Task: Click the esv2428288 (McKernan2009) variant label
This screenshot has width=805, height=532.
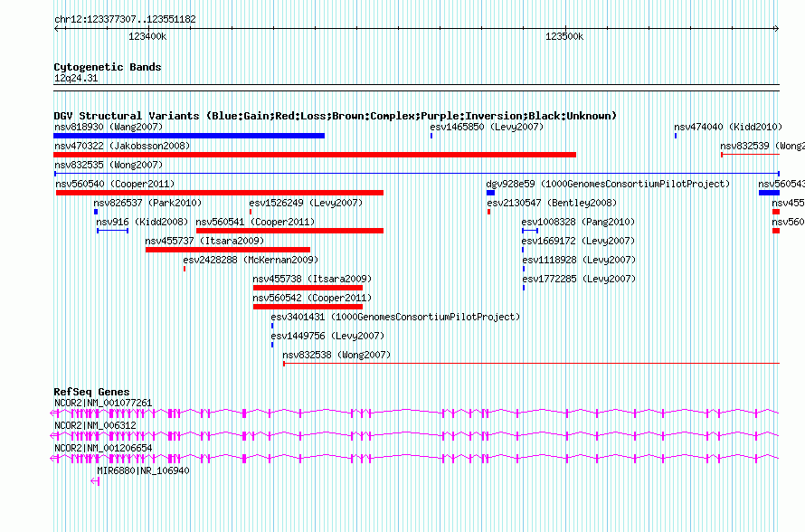Action: coord(251,260)
